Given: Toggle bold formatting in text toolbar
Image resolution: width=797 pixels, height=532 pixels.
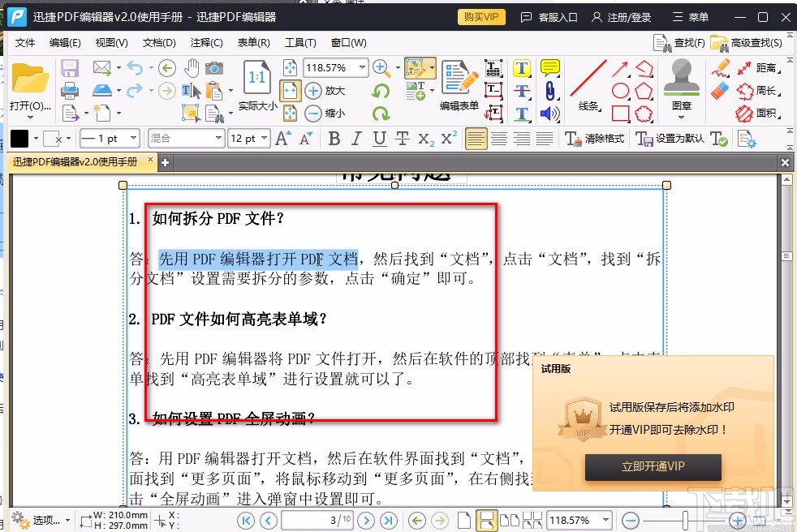Looking at the screenshot, I should [x=334, y=139].
